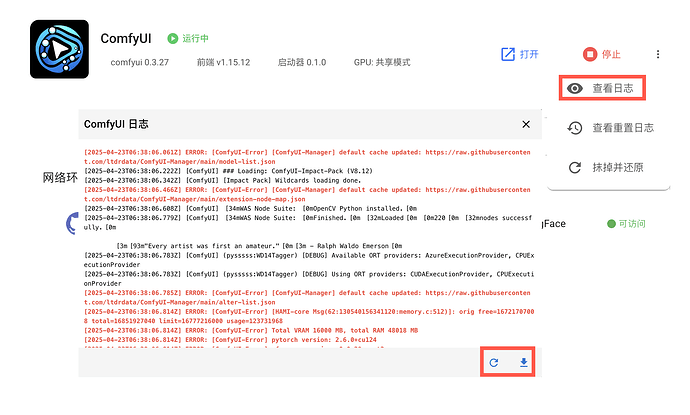Click the log line 'Total VRAM 16000 MB'
Screen dimensions: 690x415
[251, 331]
